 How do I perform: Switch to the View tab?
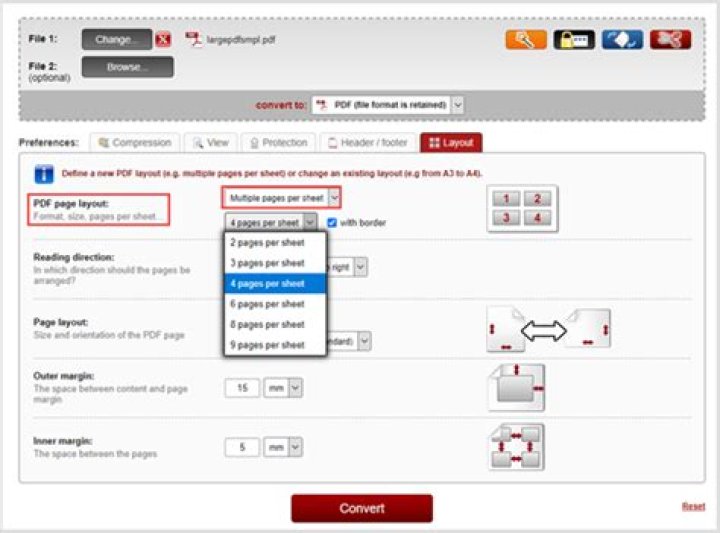pyautogui.click(x=211, y=143)
